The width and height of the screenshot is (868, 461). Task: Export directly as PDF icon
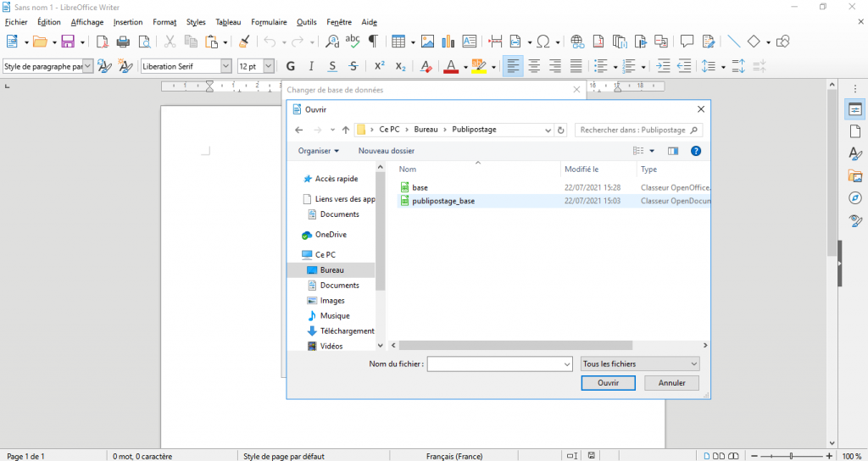[x=103, y=42]
